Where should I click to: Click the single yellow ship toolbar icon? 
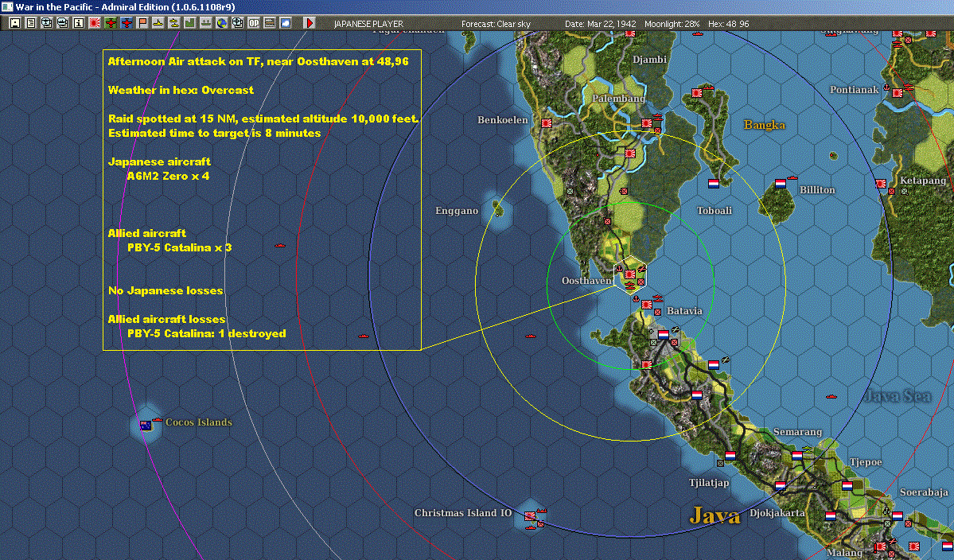[x=158, y=23]
